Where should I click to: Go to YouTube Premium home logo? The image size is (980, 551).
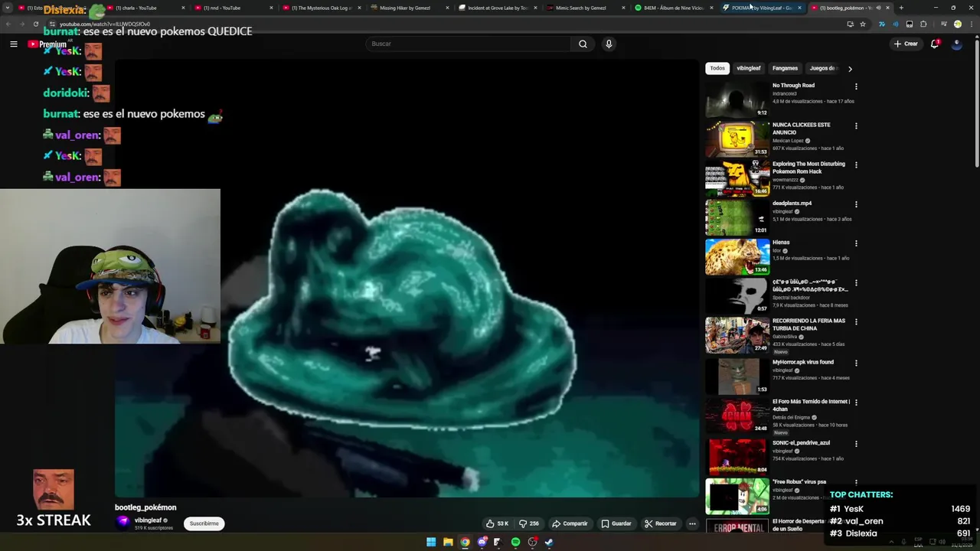point(47,44)
